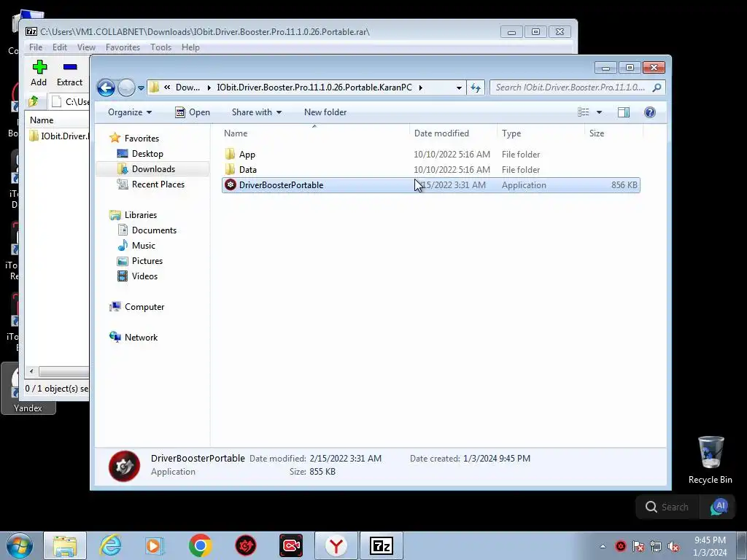Click the Open toolbar button

(x=193, y=112)
